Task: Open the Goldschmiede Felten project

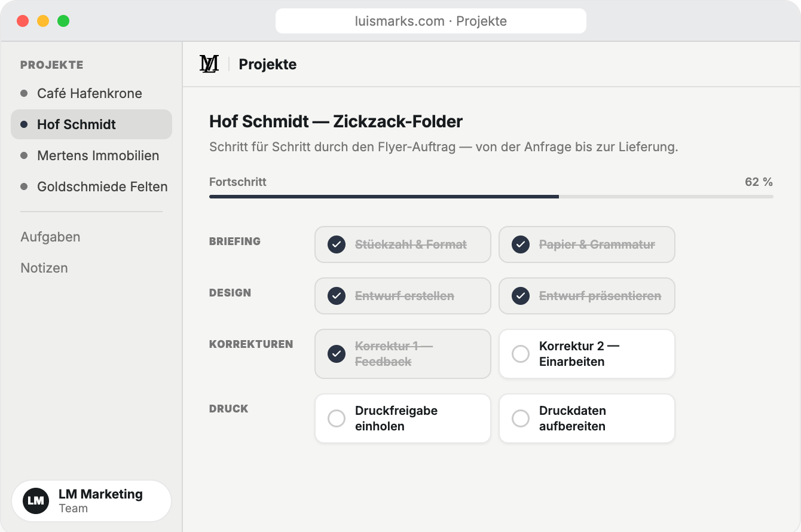Action: tap(91, 186)
